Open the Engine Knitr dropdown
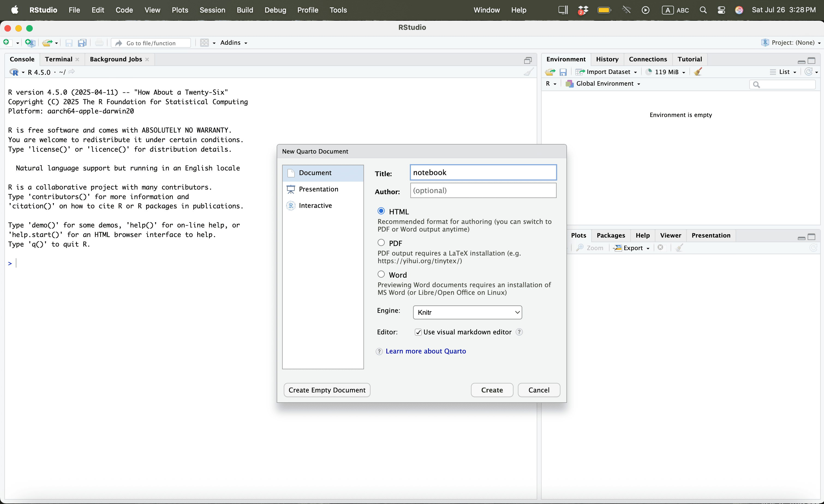 pyautogui.click(x=467, y=312)
